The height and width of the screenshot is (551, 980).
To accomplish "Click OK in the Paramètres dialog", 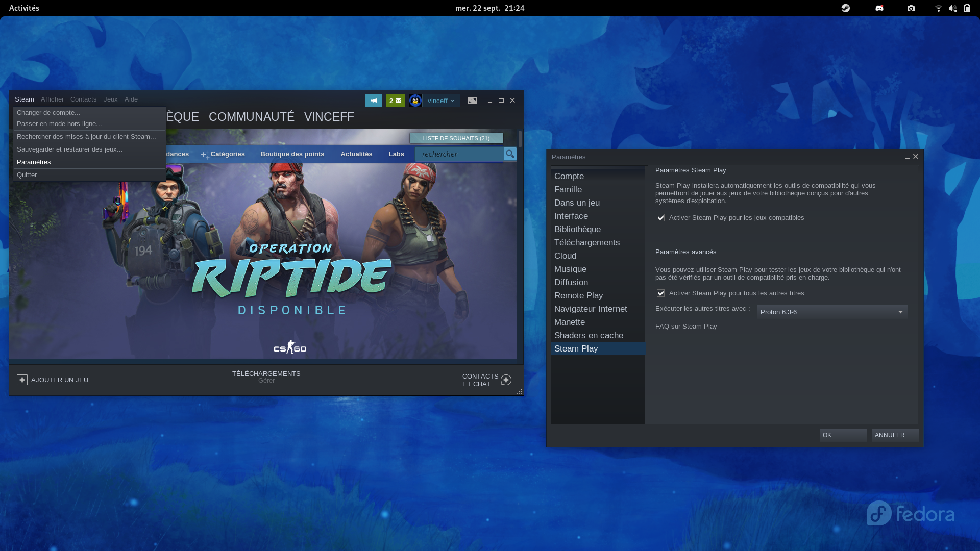I will [843, 435].
